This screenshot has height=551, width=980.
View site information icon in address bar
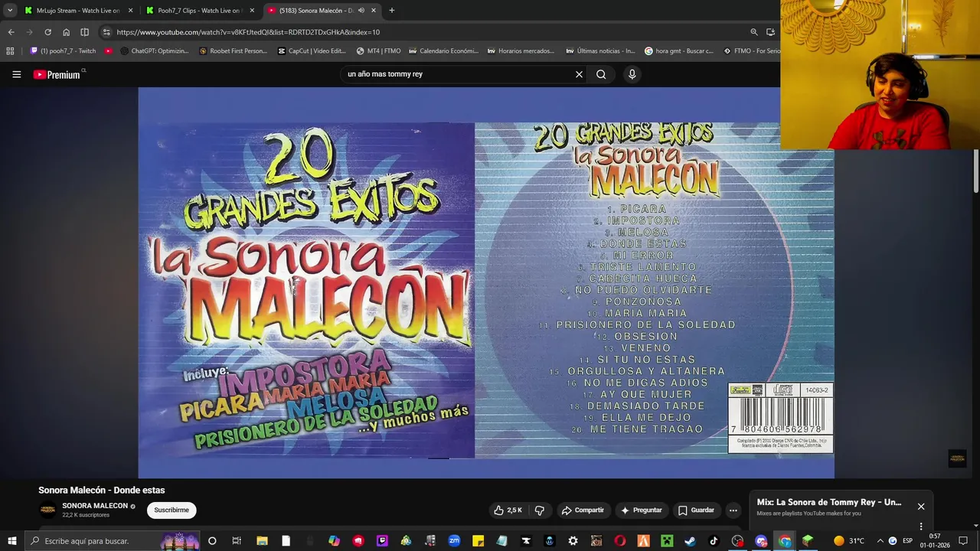pyautogui.click(x=106, y=32)
